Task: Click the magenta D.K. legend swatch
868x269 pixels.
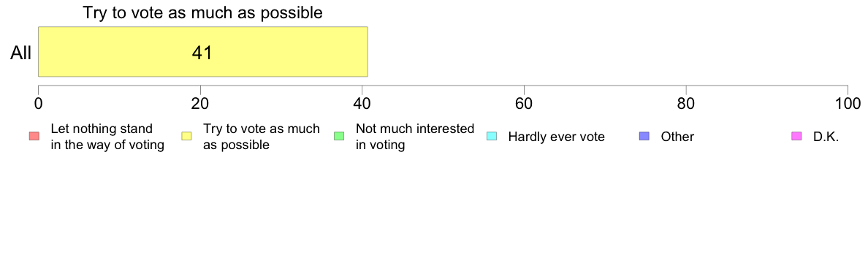Action: point(797,136)
